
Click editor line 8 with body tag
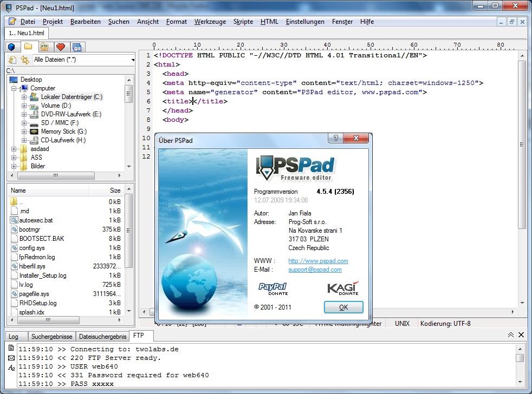pos(175,120)
